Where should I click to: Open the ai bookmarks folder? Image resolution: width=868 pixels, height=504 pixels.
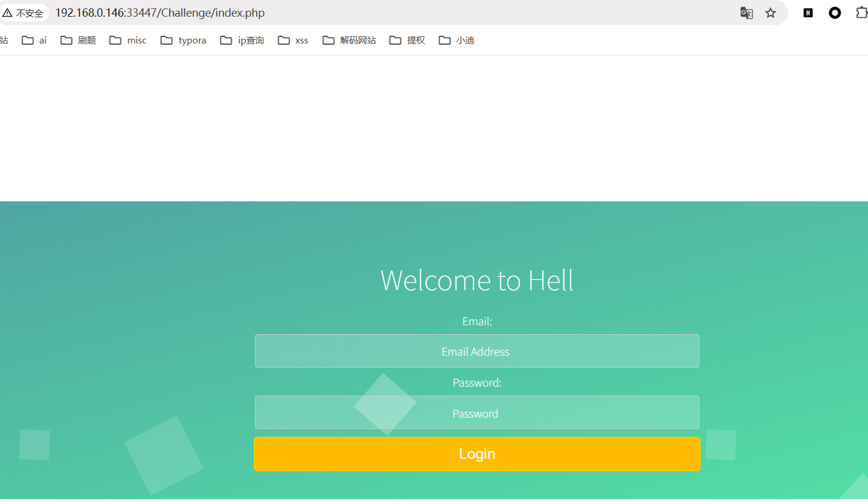34,40
